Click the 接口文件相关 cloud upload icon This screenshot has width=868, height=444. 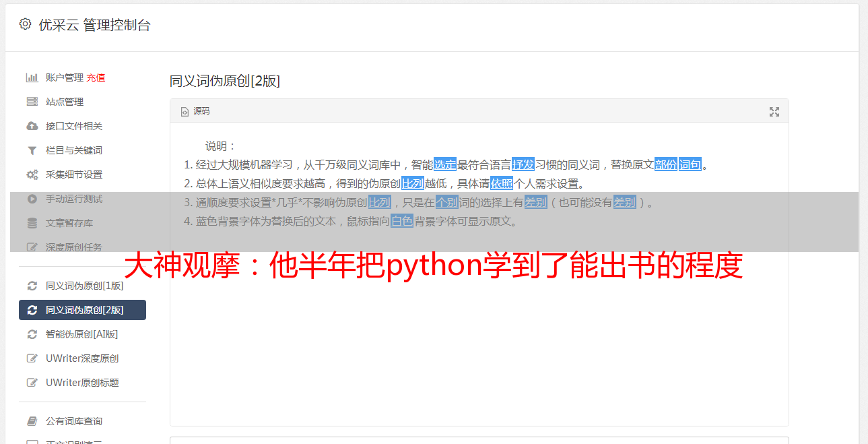32,126
